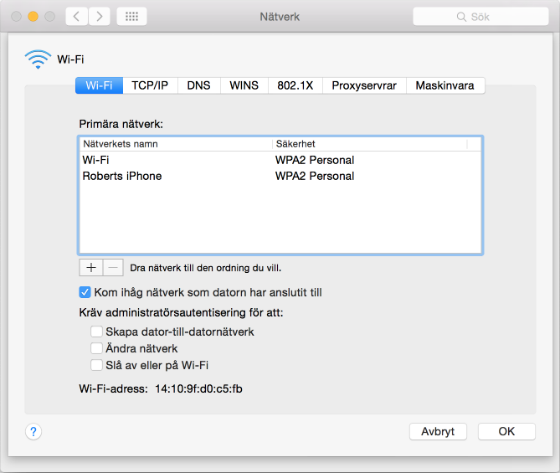The width and height of the screenshot is (560, 473).
Task: Sort by Säkerhet column header
Action: [370, 144]
